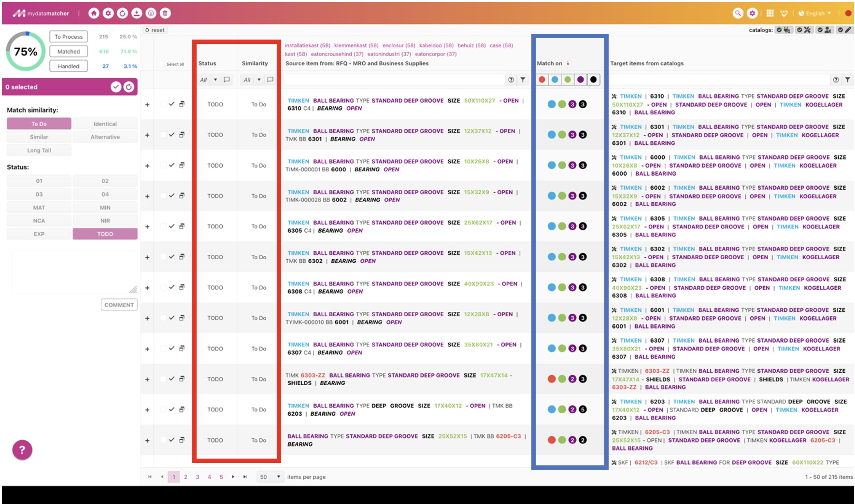Click the trash icon in the header toolbar
Screen dimensions: 855x504
tap(165, 14)
